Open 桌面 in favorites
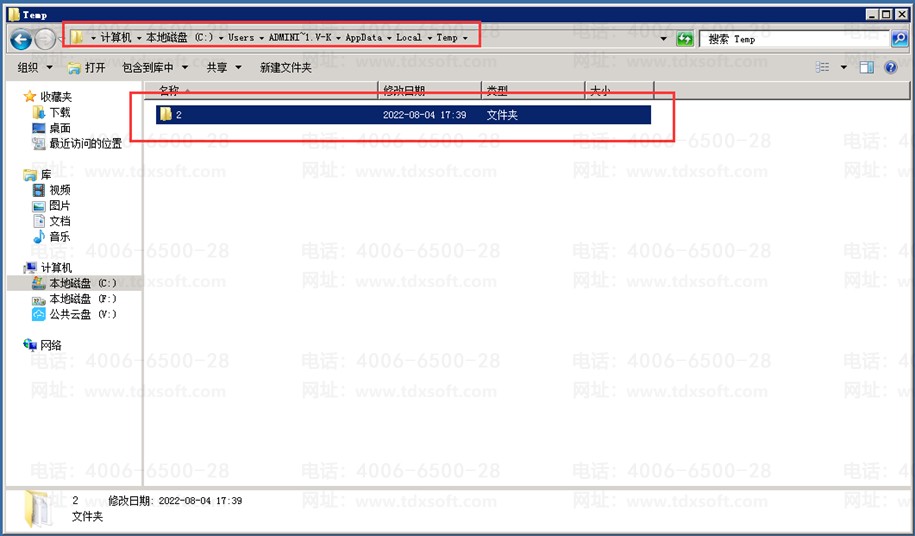Screen dimensions: 915x536 pyautogui.click(x=60, y=128)
